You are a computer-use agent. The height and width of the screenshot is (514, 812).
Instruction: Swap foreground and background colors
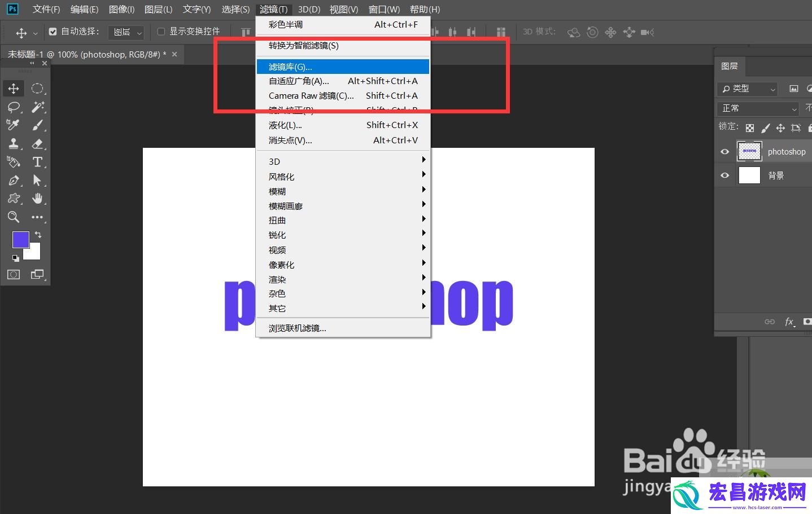38,234
